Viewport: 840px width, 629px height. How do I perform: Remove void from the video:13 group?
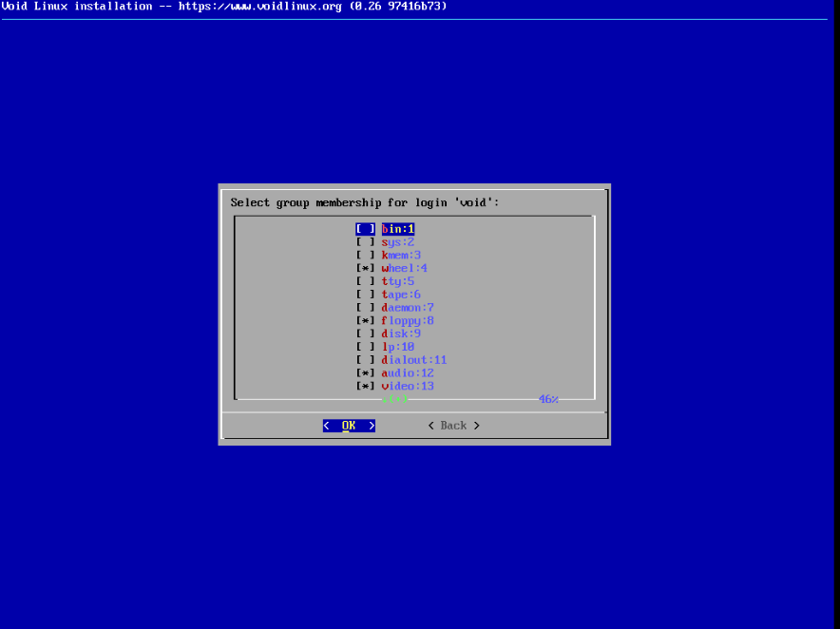coord(365,385)
